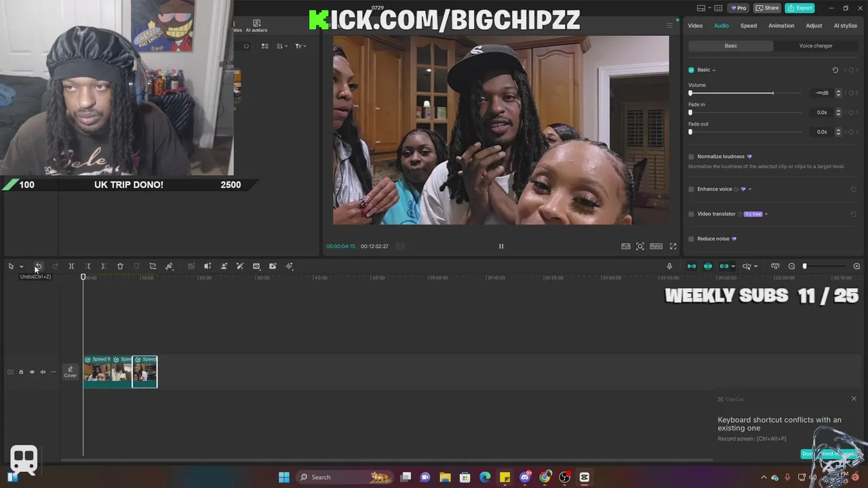
Task: Uncheck the Basic audio section checkbox
Action: coord(691,70)
